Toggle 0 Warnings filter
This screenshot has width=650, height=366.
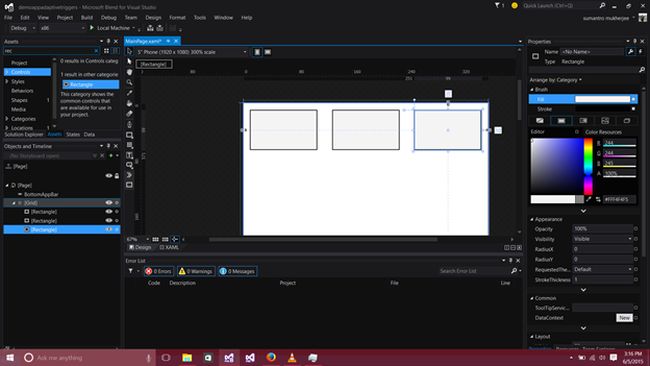pyautogui.click(x=196, y=271)
